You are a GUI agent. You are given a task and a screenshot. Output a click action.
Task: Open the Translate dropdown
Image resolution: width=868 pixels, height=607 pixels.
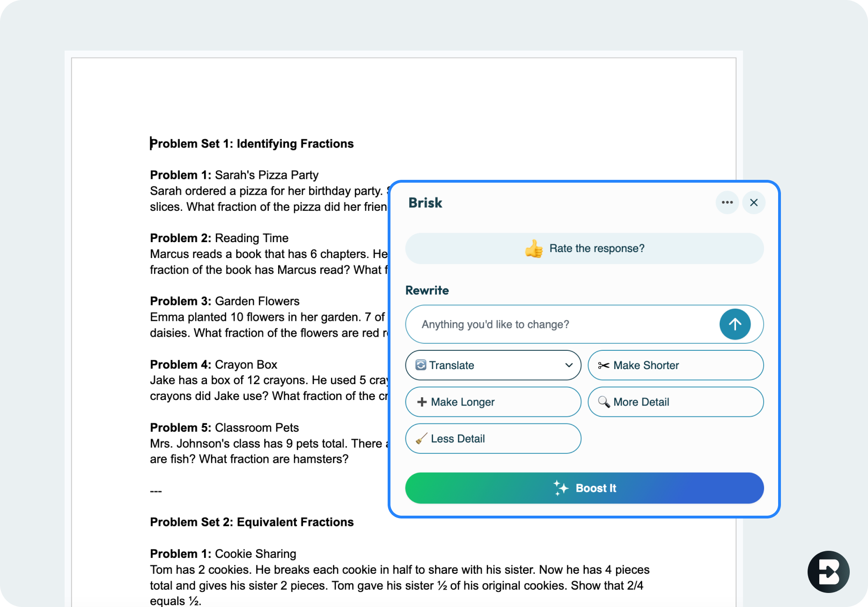point(493,365)
